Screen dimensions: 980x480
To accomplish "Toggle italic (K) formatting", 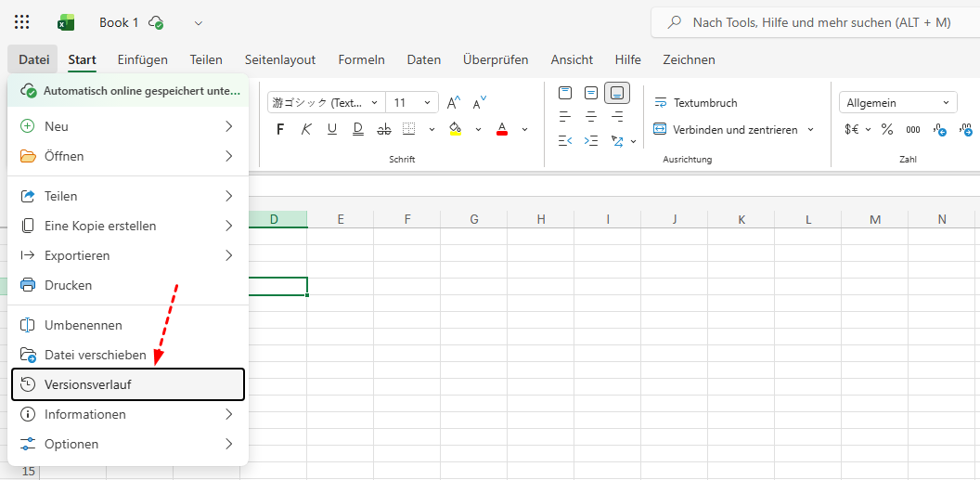I will (x=306, y=130).
